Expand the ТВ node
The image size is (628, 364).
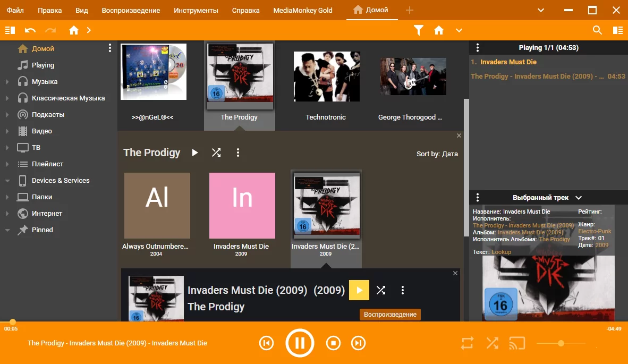click(x=7, y=147)
